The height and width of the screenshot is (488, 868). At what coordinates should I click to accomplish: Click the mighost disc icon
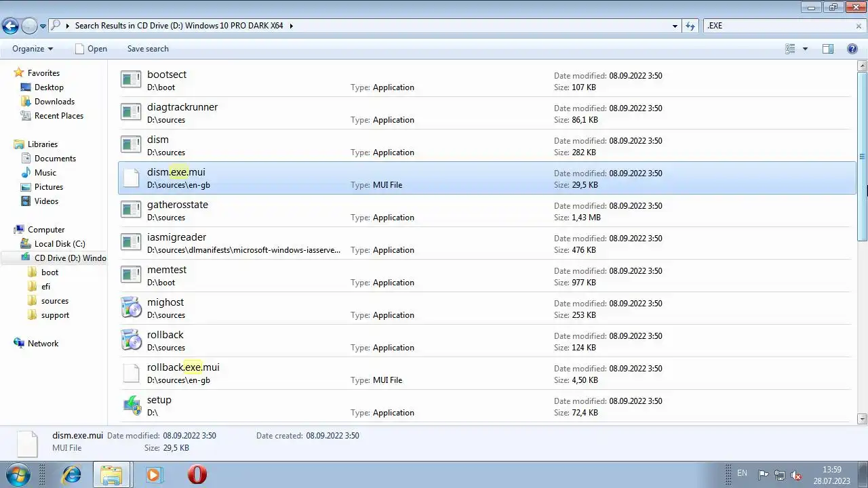point(131,307)
